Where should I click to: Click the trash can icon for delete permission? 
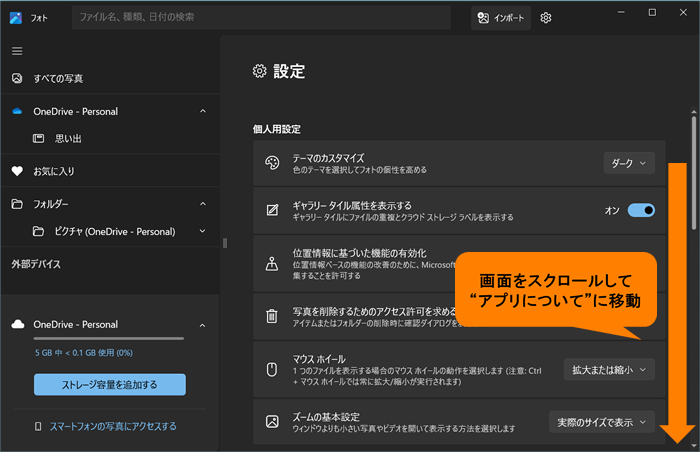(272, 316)
